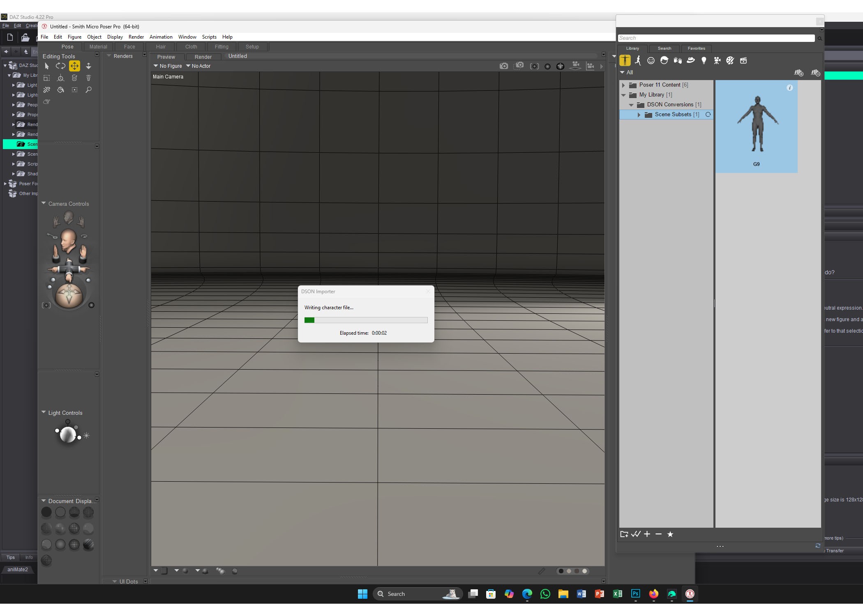Viewport: 863px width, 616px height.
Task: Click the DSON Importer progress bar
Action: pyautogui.click(x=366, y=320)
